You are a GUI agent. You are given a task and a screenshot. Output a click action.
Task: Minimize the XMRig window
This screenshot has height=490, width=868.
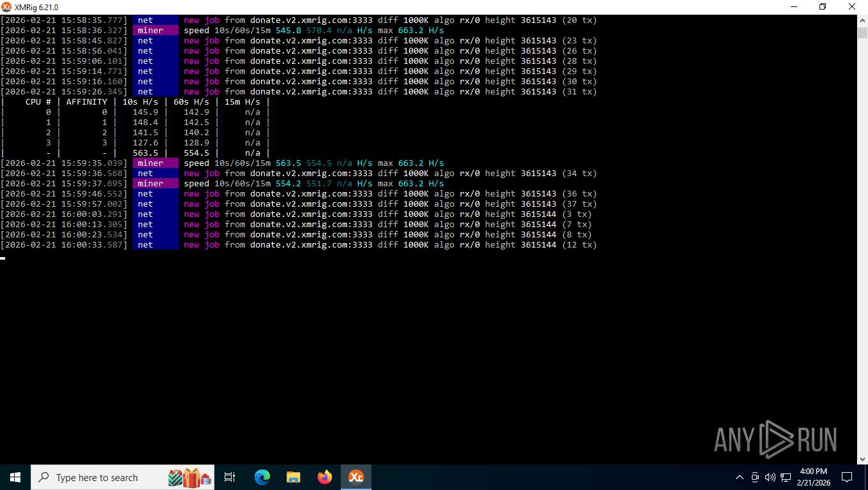tap(793, 7)
